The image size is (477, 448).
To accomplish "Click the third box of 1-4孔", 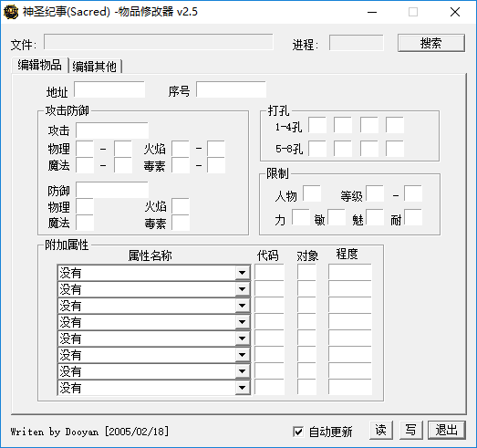I will click(x=369, y=125).
